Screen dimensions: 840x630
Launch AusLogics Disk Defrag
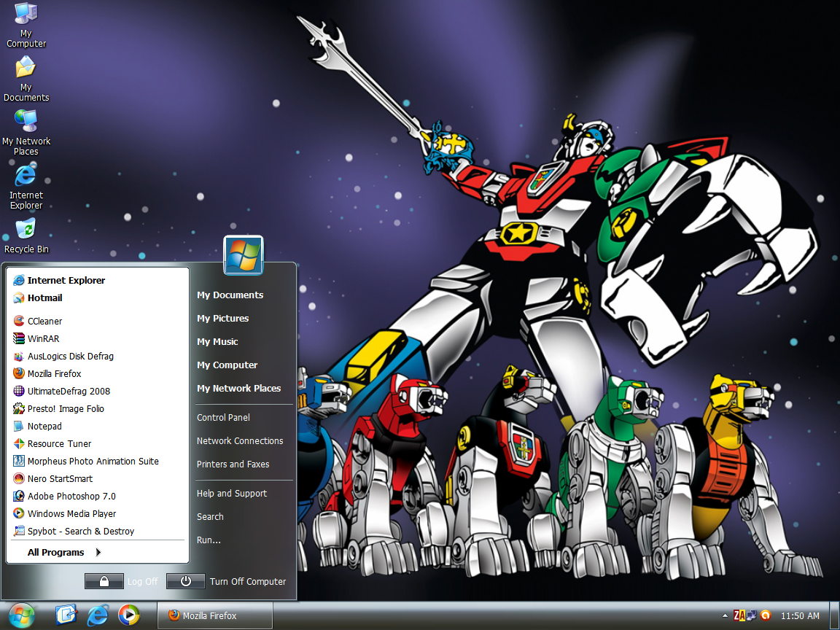(x=98, y=357)
